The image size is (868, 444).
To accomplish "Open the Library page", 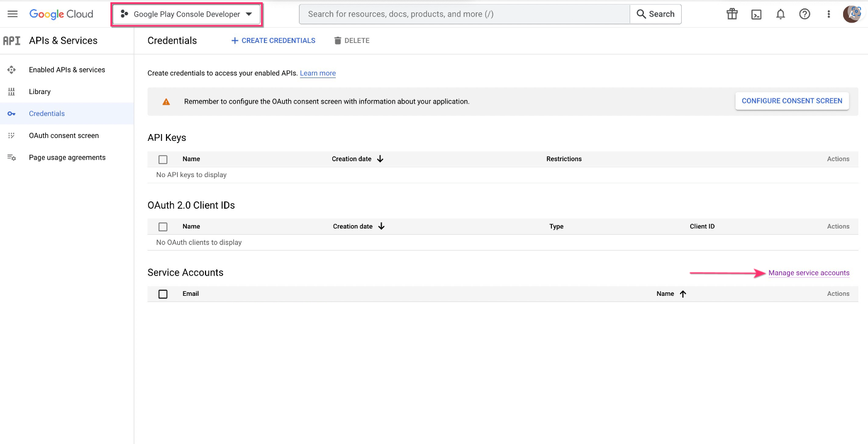I will point(40,92).
